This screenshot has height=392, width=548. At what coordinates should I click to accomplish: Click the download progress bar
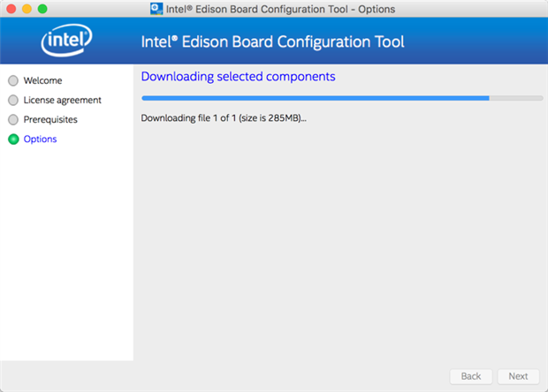(316, 98)
